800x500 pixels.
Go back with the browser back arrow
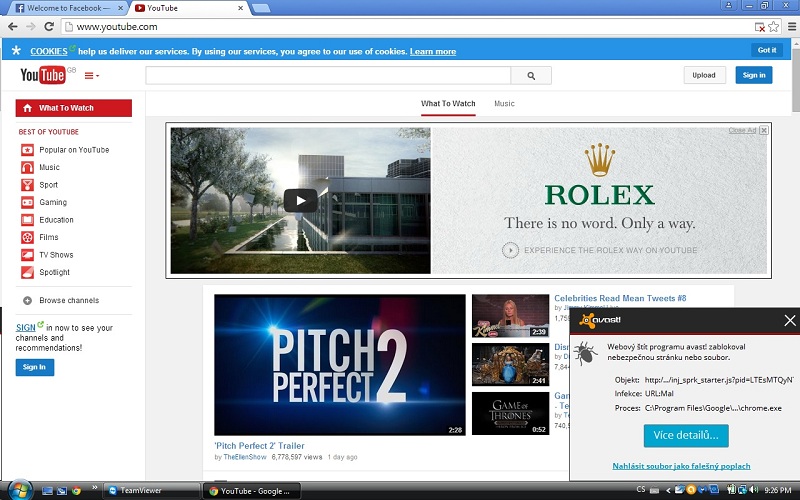coord(12,27)
